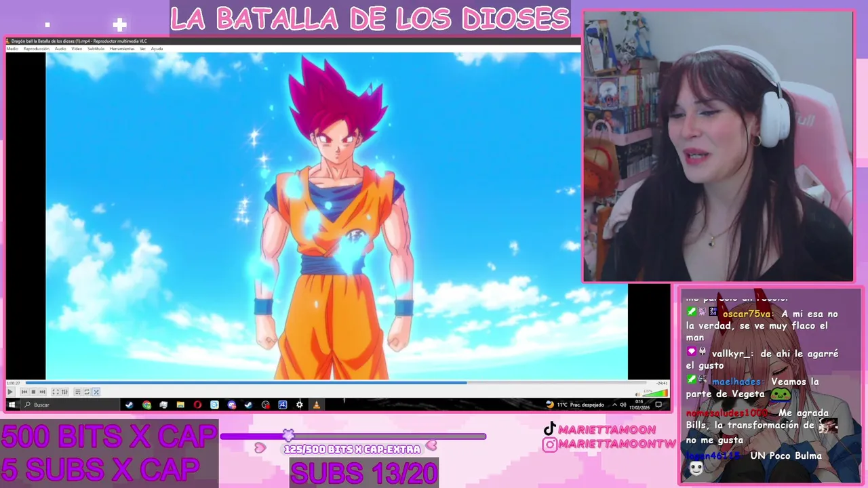Open first Steam icon in taskbar

[129, 405]
